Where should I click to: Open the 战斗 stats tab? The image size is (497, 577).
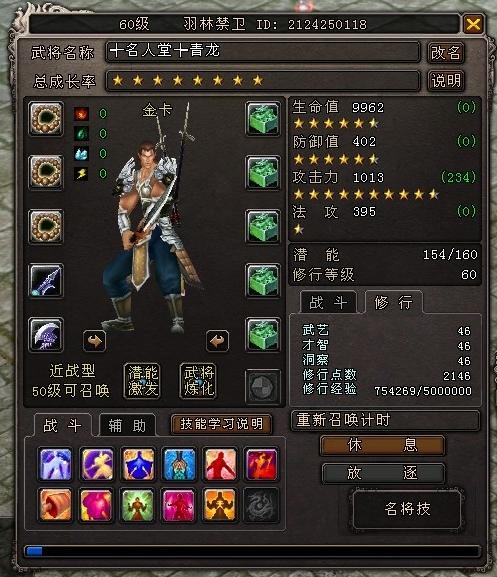[328, 302]
